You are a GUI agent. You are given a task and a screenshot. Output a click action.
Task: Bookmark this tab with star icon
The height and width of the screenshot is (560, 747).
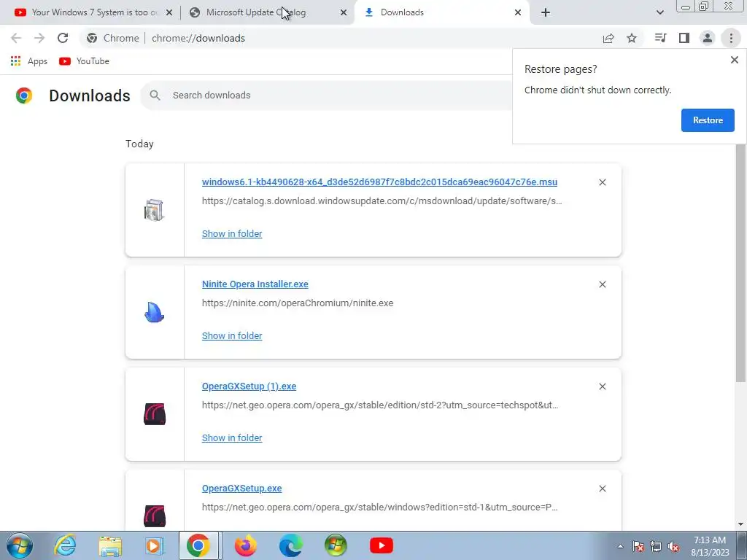tap(632, 38)
